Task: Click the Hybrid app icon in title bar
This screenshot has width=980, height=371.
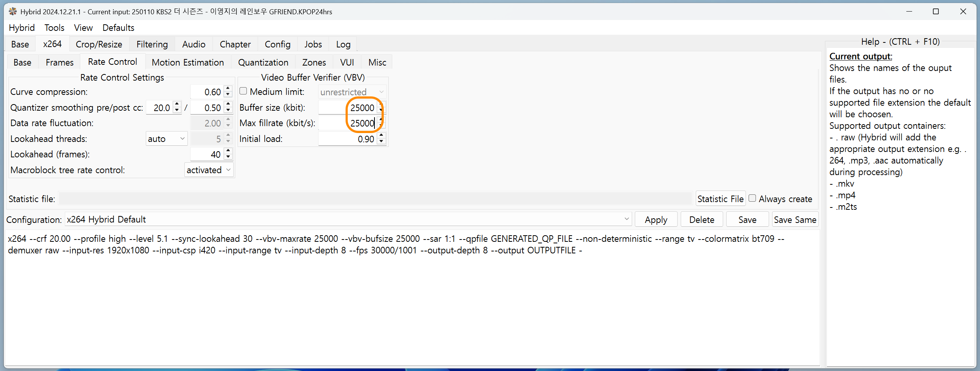Action: tap(13, 12)
